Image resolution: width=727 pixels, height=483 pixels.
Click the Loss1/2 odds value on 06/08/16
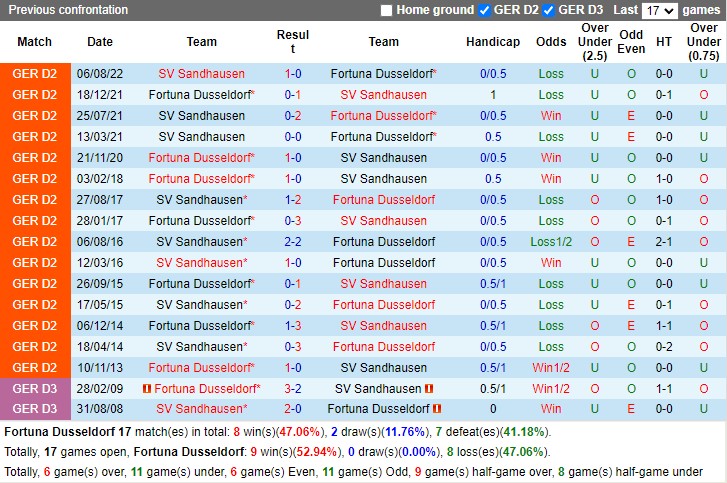pos(551,242)
